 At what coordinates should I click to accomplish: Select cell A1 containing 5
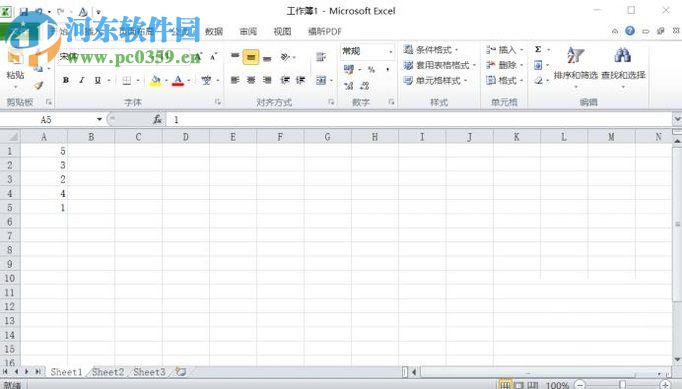coord(44,151)
